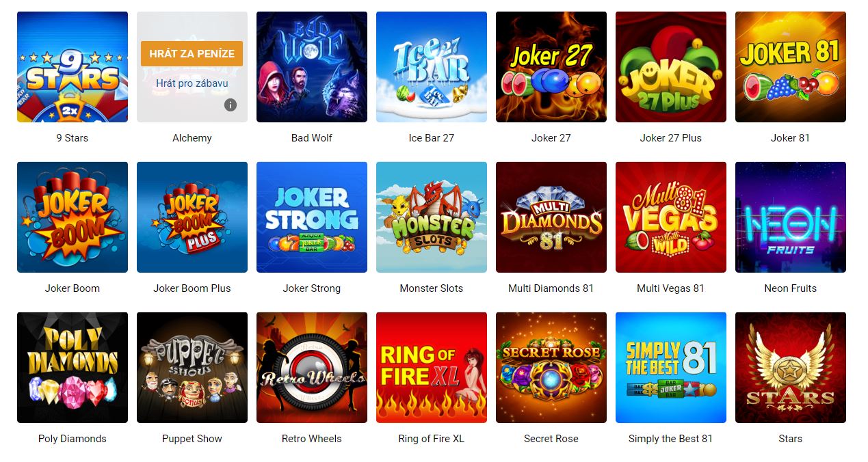Open the Stars winged emblem thumbnail
Viewport: 868px width, 462px height.
(x=791, y=368)
